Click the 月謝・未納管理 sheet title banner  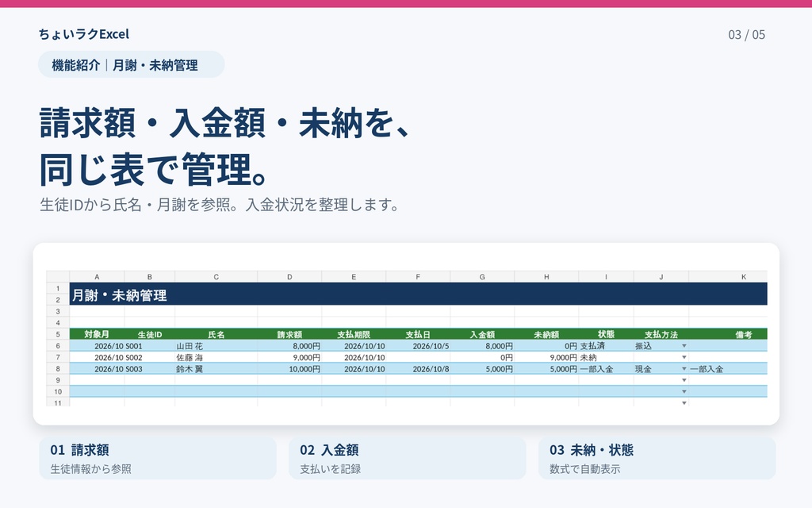coord(419,294)
